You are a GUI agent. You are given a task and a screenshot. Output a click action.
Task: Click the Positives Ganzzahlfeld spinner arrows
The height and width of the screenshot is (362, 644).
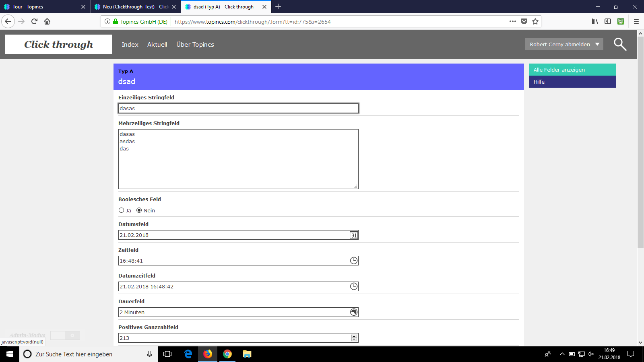(354, 338)
